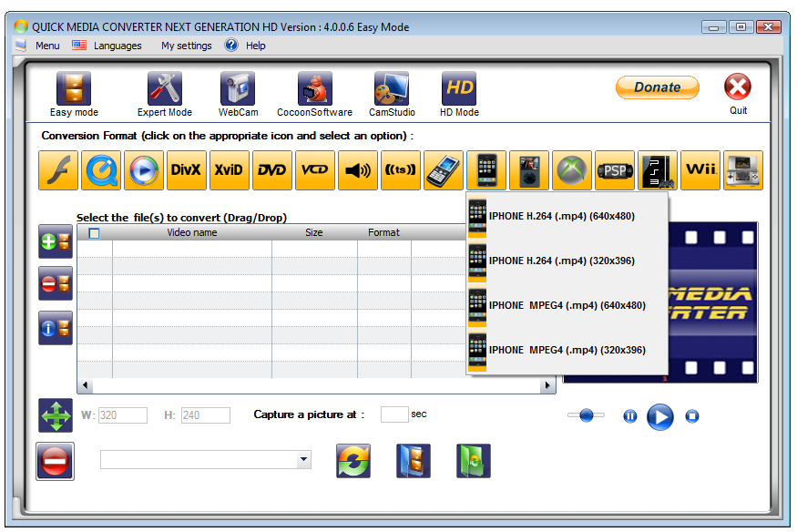Sort by the Size column header
Image resolution: width=797 pixels, height=532 pixels.
tap(314, 232)
